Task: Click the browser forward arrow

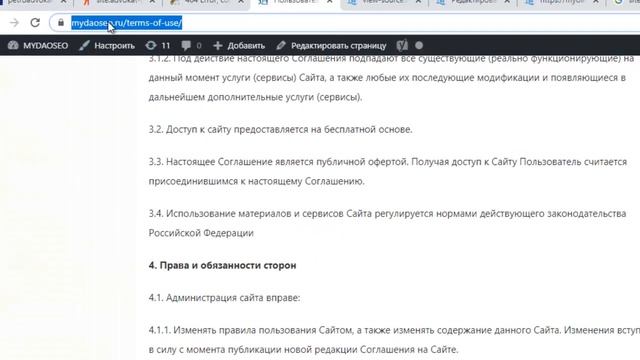Action: pos(14,23)
